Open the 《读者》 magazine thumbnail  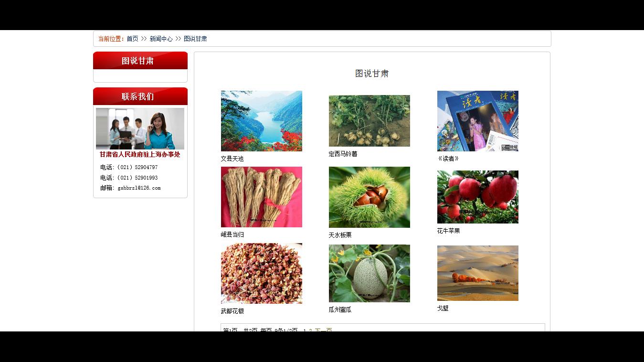[478, 121]
